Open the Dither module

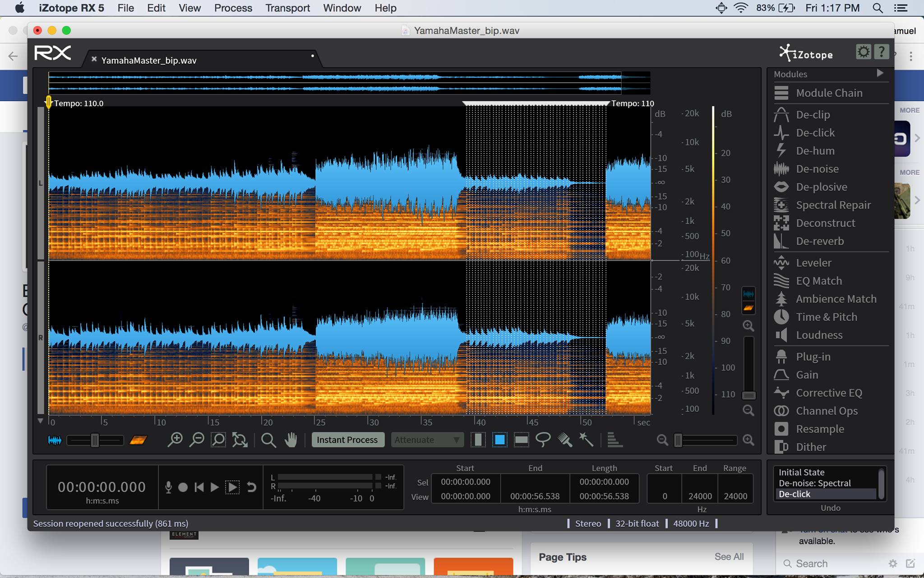[x=811, y=447]
